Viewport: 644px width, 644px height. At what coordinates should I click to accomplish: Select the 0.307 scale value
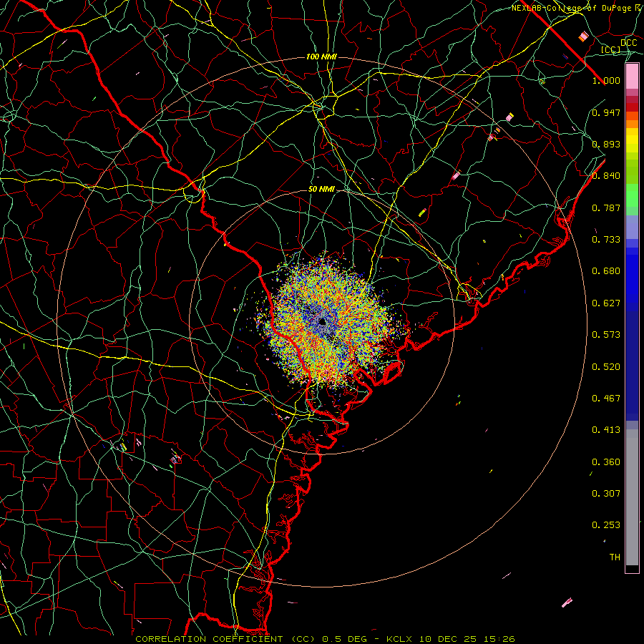point(606,493)
